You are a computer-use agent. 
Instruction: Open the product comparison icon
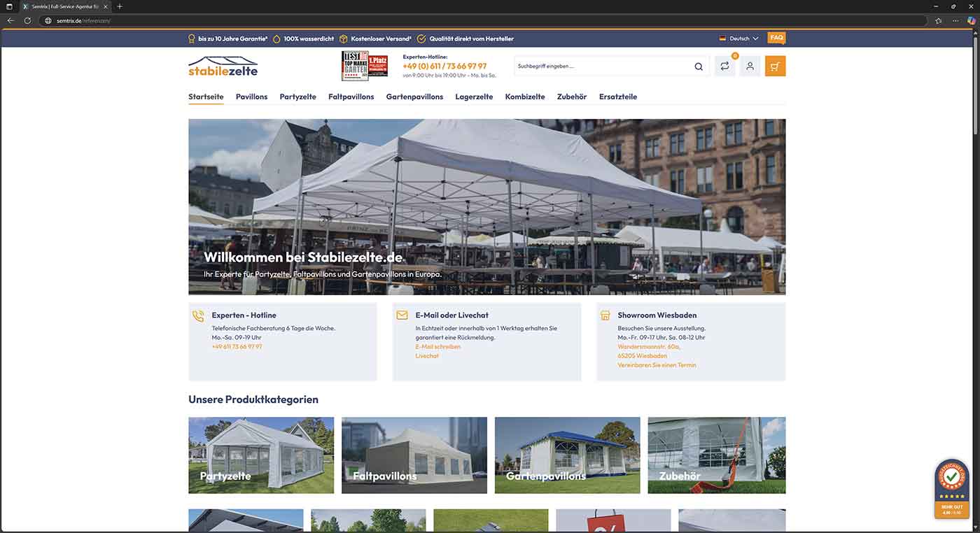724,66
